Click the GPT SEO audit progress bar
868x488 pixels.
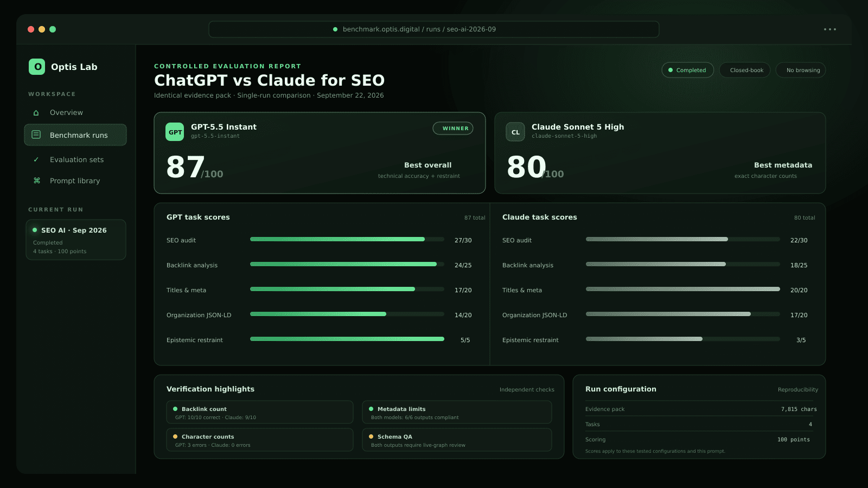[347, 239]
